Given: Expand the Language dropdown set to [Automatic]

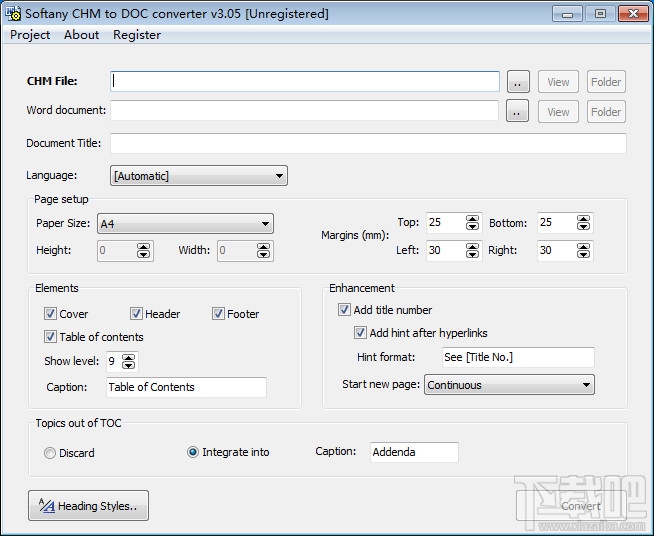Looking at the screenshot, I should (x=199, y=176).
